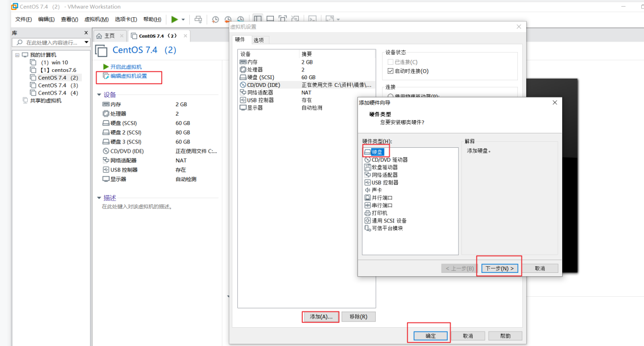This screenshot has height=346, width=644.
Task: Click 取消 in the add hardware wizard
Action: pyautogui.click(x=539, y=268)
